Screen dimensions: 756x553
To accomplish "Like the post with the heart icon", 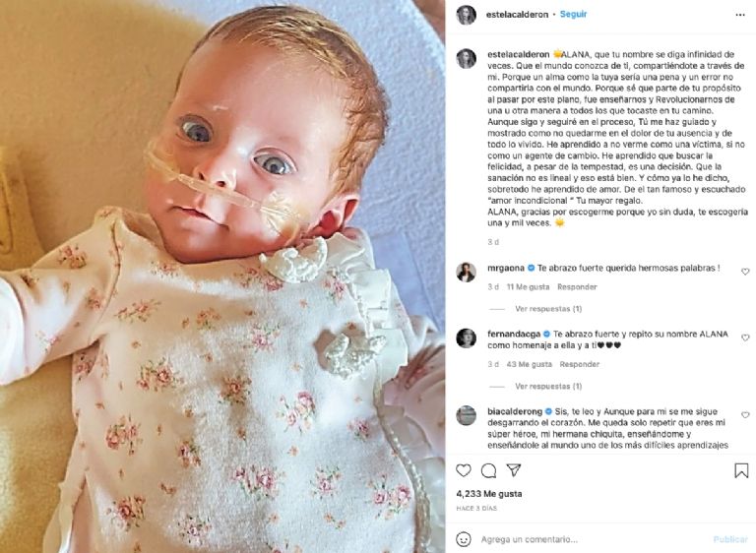I will click(464, 470).
